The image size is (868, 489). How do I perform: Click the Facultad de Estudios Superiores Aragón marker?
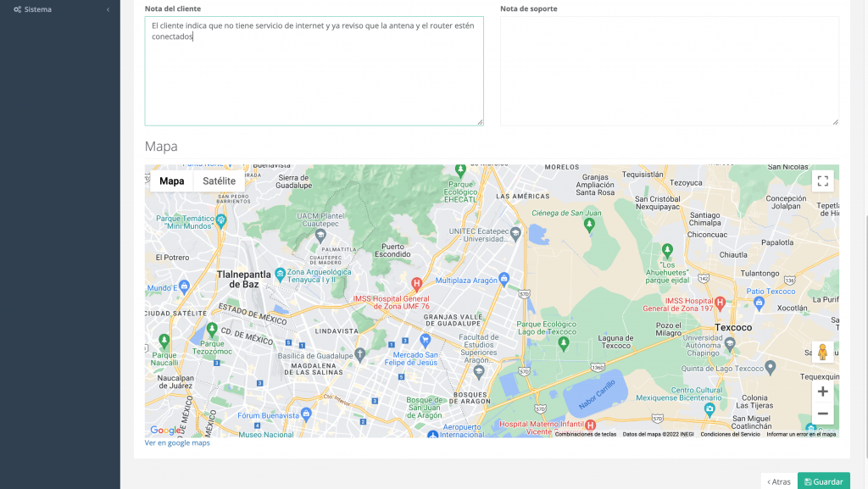479,372
